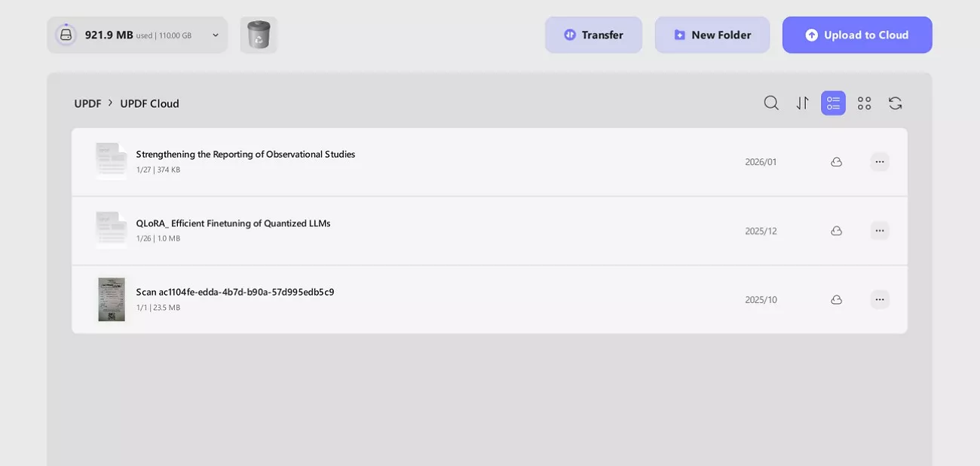Click cloud icon for Strengthening the Reporting file
Screen dimensions: 980x466
[x=836, y=162]
